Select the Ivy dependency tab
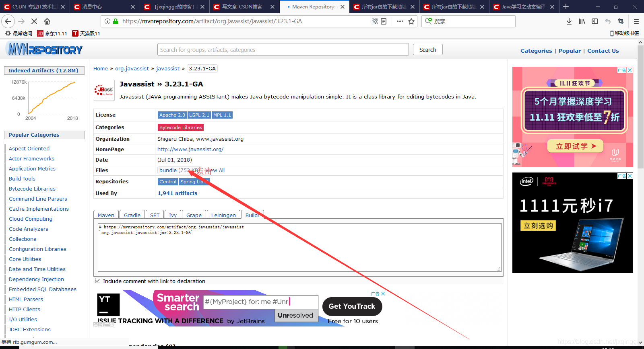This screenshot has height=349, width=644. tap(173, 215)
